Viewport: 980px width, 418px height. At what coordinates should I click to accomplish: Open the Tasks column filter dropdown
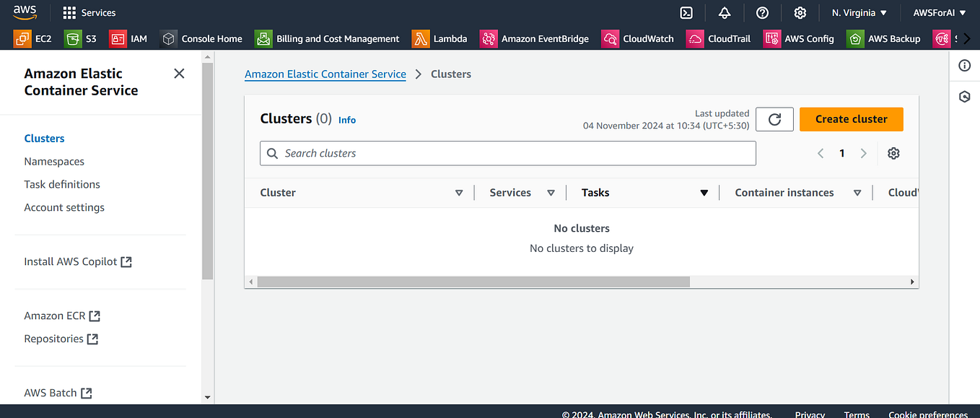point(704,192)
